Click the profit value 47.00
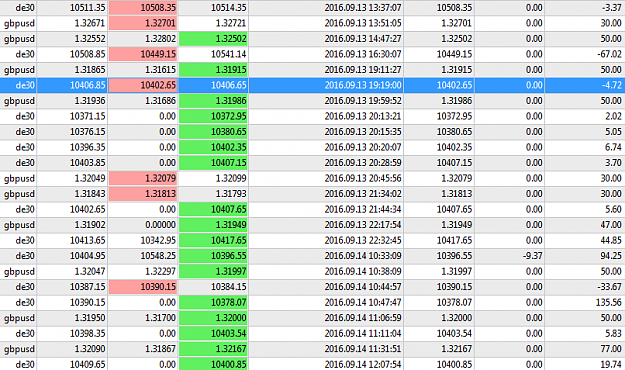 (611, 225)
